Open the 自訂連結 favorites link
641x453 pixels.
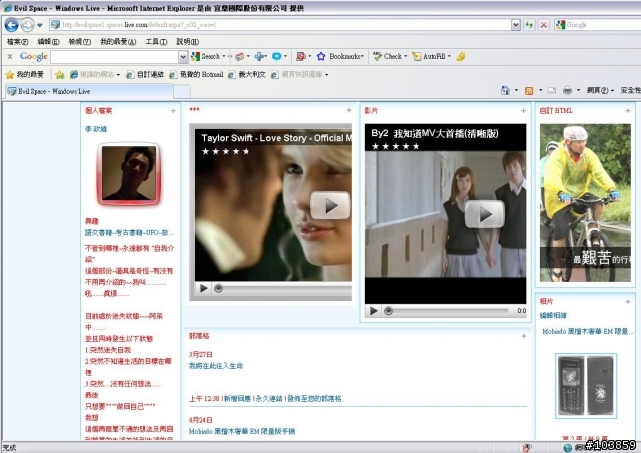(x=145, y=74)
